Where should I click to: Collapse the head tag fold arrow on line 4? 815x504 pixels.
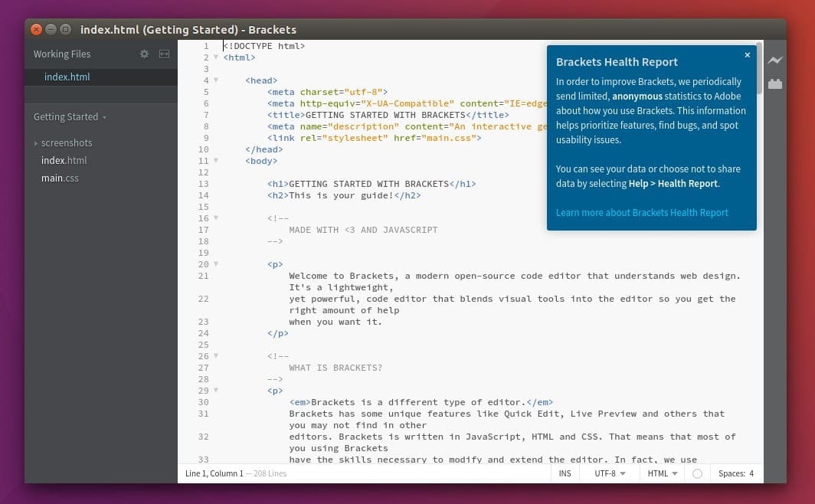[x=216, y=80]
